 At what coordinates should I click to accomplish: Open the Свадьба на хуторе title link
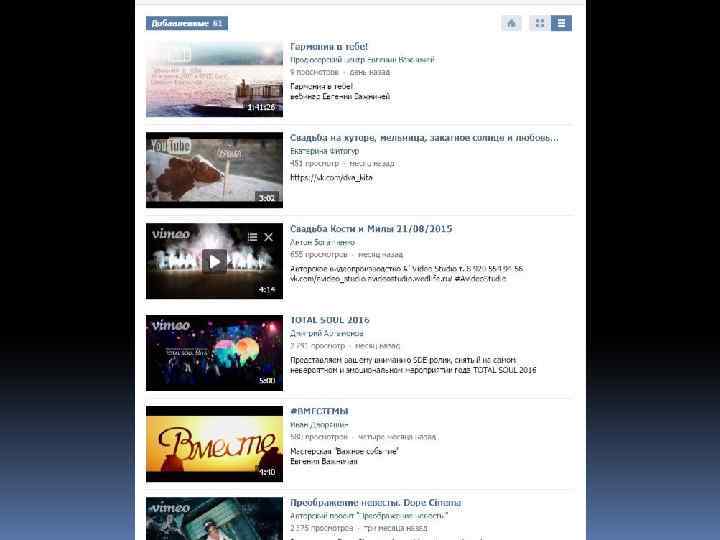(x=424, y=138)
